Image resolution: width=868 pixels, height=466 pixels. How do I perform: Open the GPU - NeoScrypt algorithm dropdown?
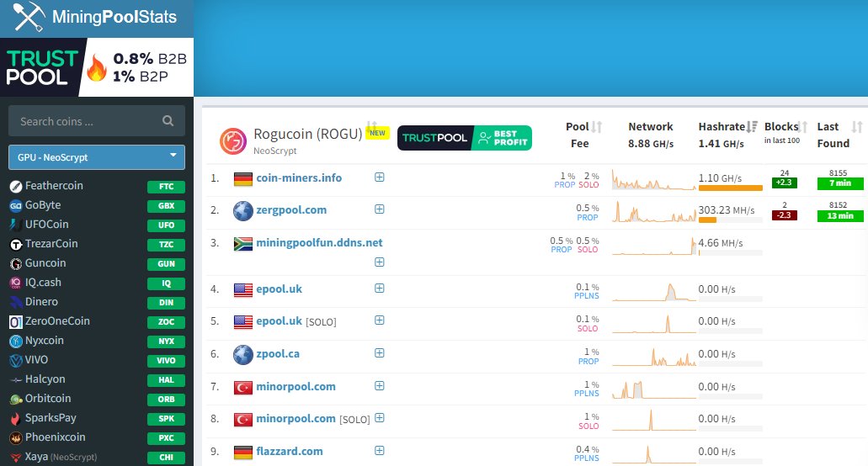(x=97, y=157)
